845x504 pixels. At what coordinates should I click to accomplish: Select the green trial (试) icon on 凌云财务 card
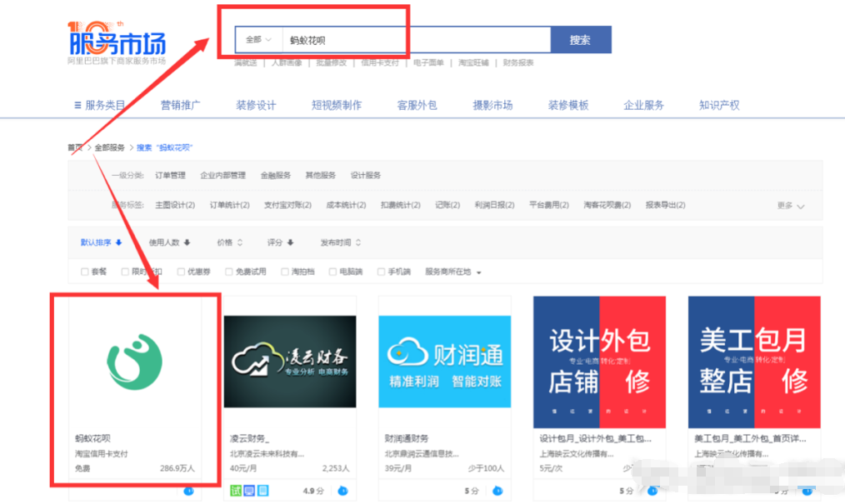coord(236,491)
